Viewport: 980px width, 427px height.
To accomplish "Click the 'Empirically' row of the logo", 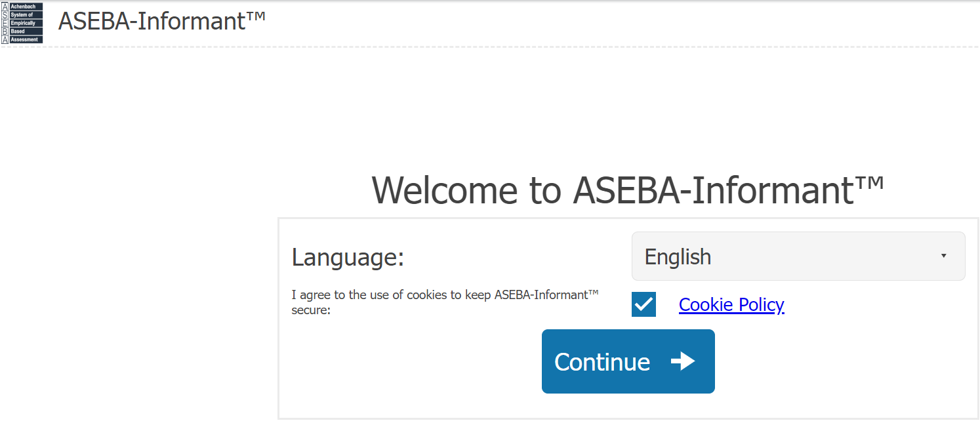I will click(x=26, y=23).
